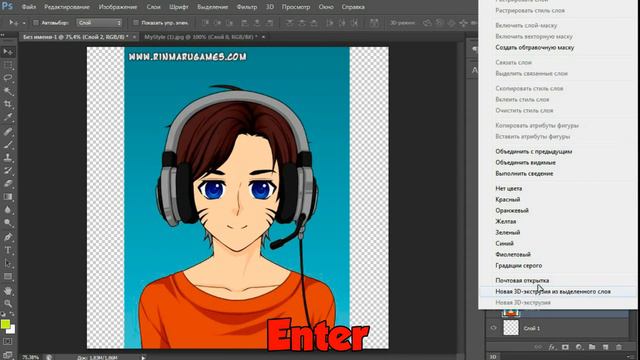This screenshot has height=360, width=640.
Task: Choose Нет цвета label option
Action: pos(509,189)
